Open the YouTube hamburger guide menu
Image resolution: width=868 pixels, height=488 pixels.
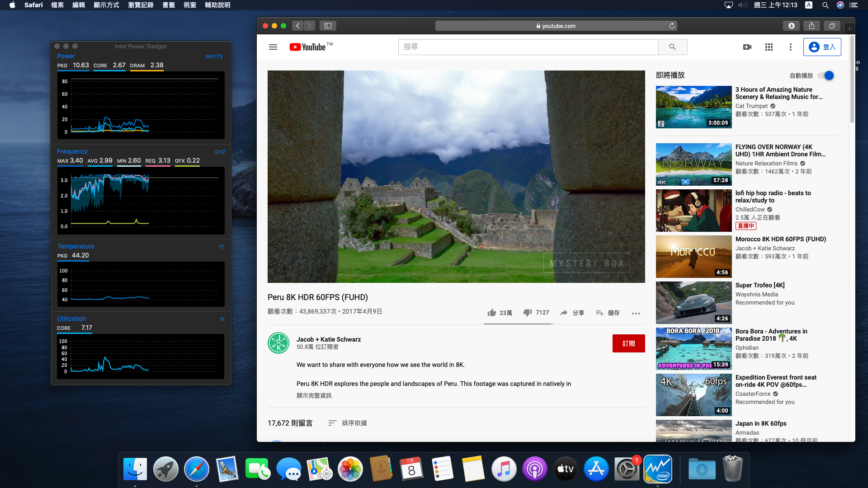(x=273, y=47)
